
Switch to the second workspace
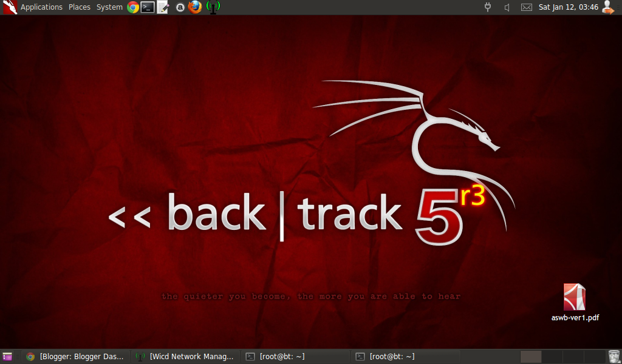click(552, 357)
